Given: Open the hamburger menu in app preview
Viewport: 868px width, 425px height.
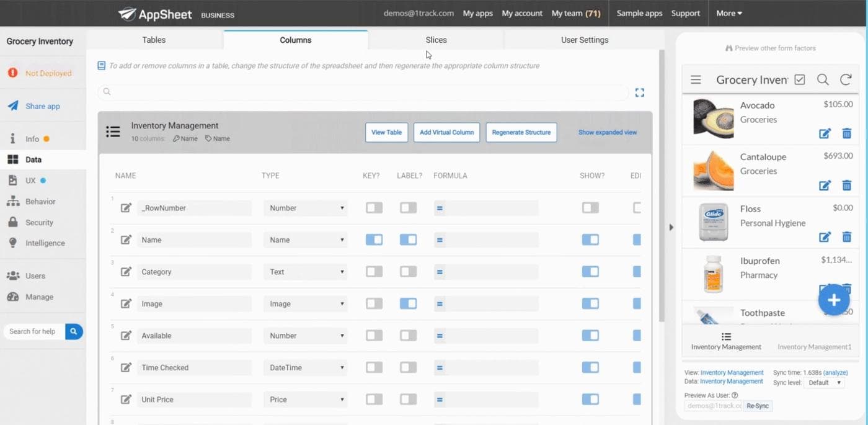Looking at the screenshot, I should point(696,79).
